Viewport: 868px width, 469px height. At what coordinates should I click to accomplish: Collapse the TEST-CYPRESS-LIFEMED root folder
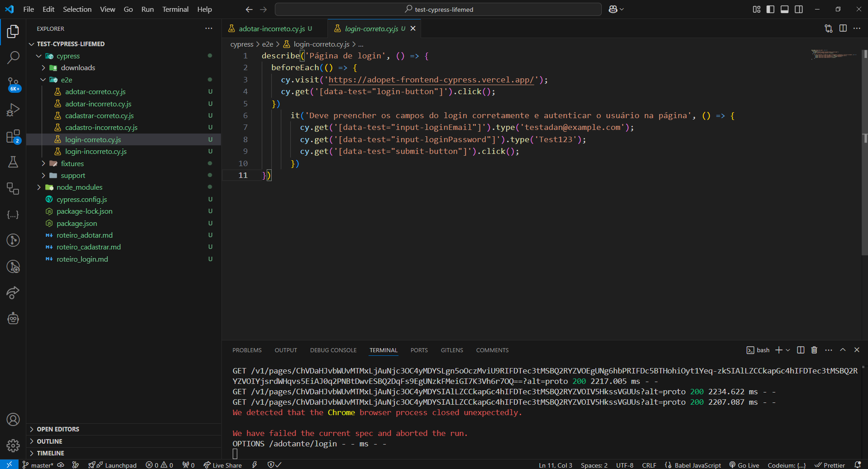[32, 44]
